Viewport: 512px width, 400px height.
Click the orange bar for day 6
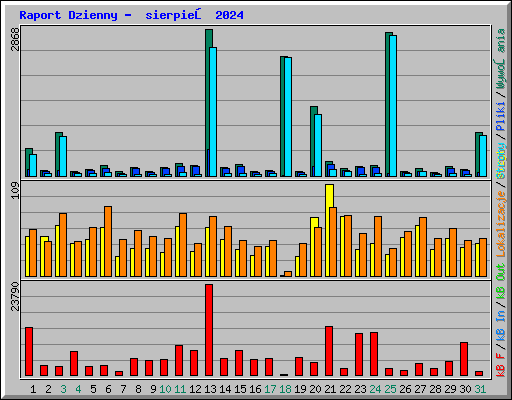tap(108, 241)
